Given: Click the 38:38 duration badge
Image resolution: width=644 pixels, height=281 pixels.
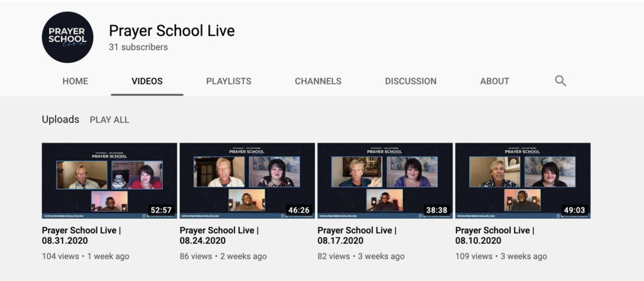Looking at the screenshot, I should [x=436, y=211].
